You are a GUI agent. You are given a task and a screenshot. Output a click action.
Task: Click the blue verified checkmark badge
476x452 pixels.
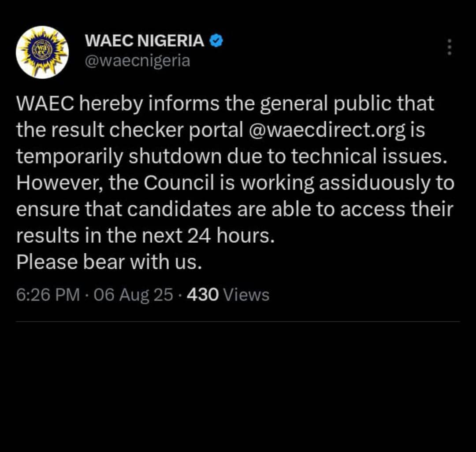tap(217, 41)
